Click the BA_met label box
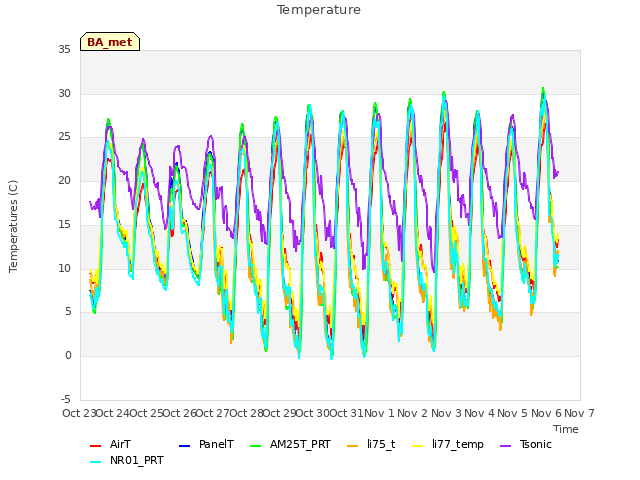640x480 pixels. tap(110, 42)
